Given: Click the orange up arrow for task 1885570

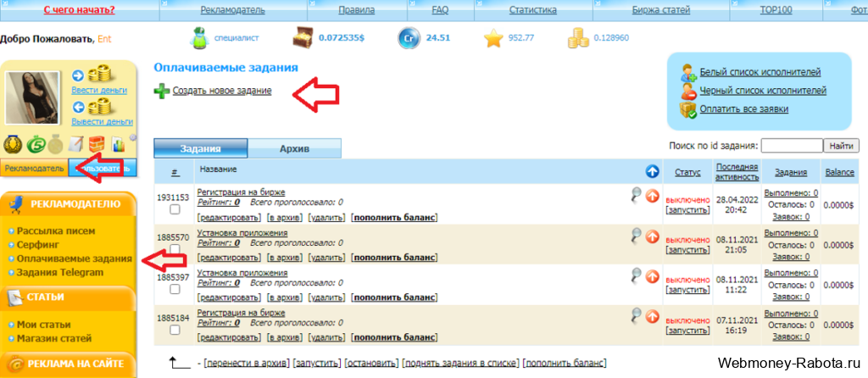Looking at the screenshot, I should pyautogui.click(x=653, y=236).
